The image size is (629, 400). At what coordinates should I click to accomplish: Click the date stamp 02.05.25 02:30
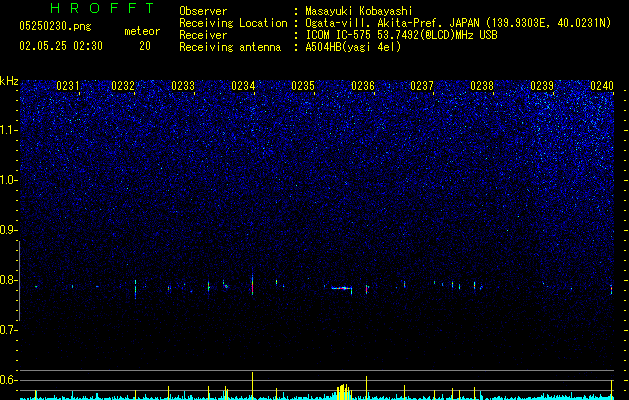click(x=61, y=46)
